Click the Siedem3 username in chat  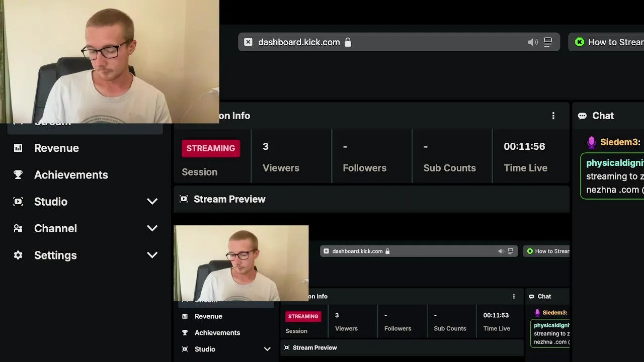[618, 142]
